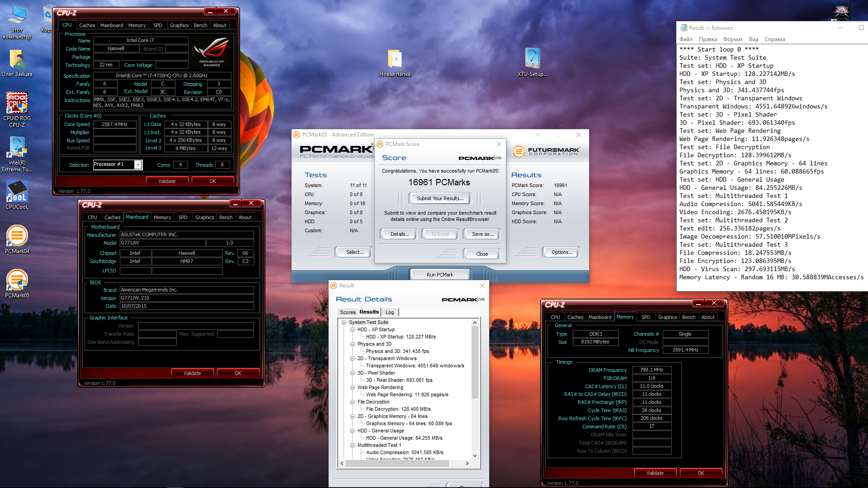The width and height of the screenshot is (868, 488).
Task: Click the BIOS Version G771JW.210 field
Action: (x=186, y=298)
